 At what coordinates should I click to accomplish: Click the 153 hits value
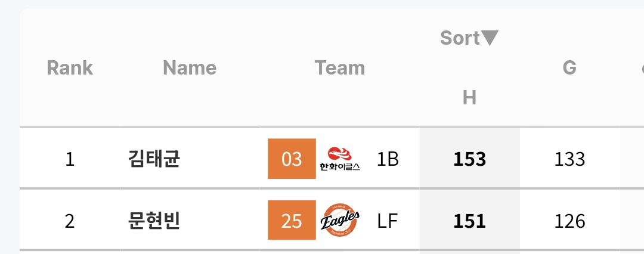point(469,159)
